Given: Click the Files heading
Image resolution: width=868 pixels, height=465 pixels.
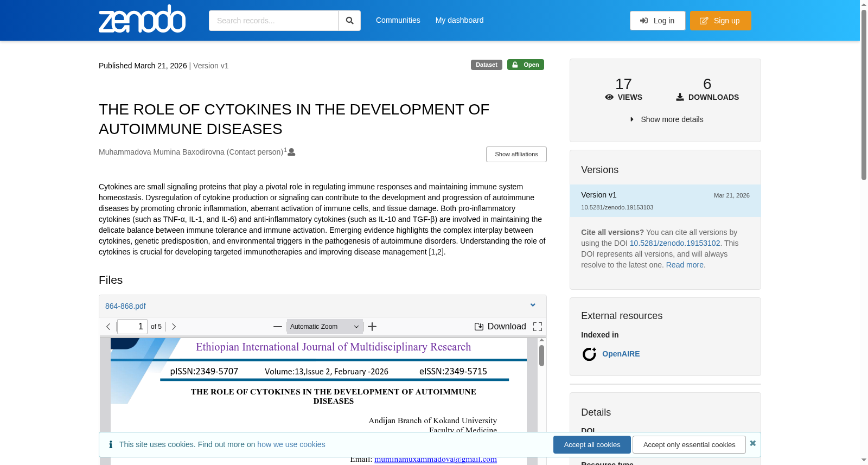Looking at the screenshot, I should (111, 280).
